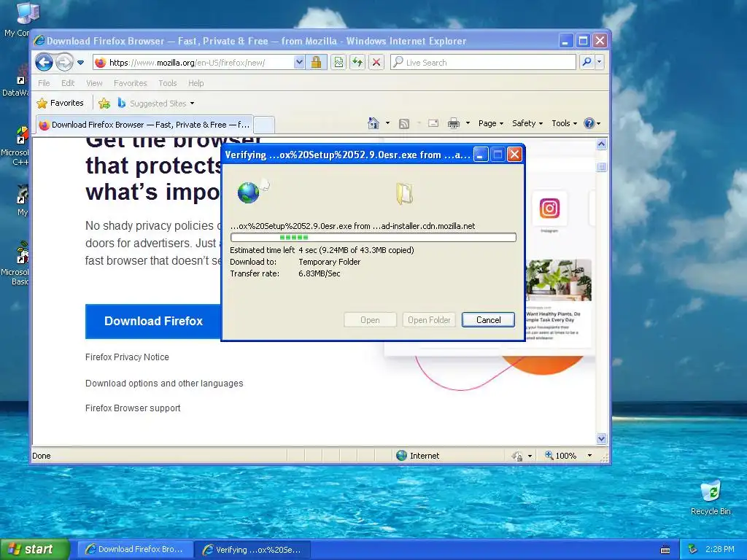The height and width of the screenshot is (560, 747).
Task: Click the search magnifier button
Action: click(587, 63)
